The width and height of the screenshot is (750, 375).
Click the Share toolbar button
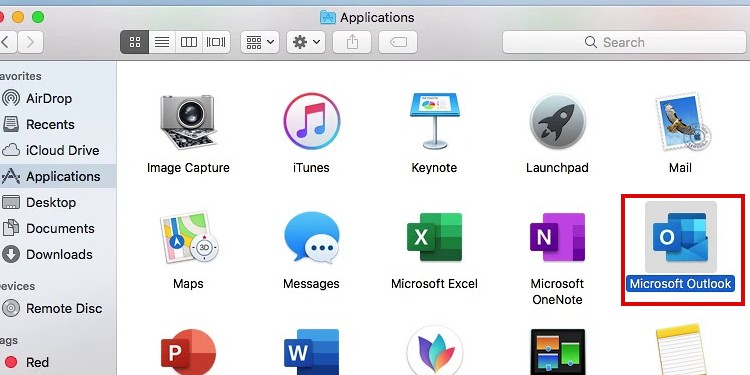coord(352,42)
